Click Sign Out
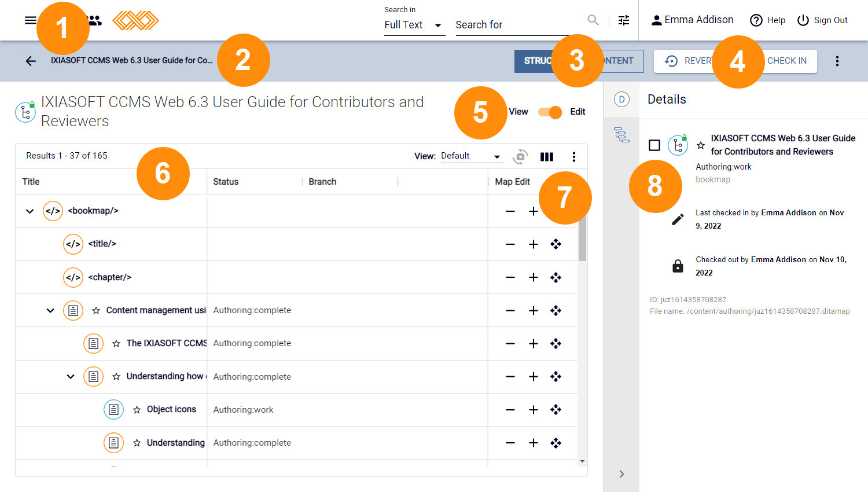 (x=822, y=20)
